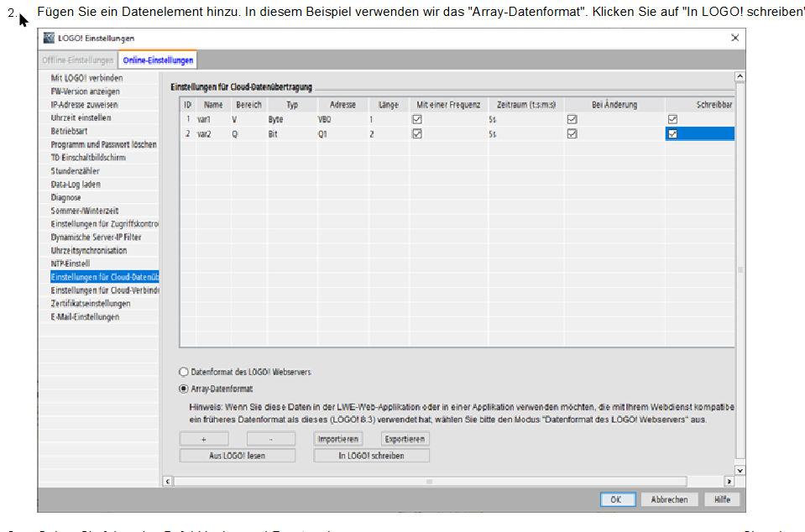This screenshot has height=532, width=805.
Task: Switch to Online-Einstellungen tab
Action: (158, 60)
